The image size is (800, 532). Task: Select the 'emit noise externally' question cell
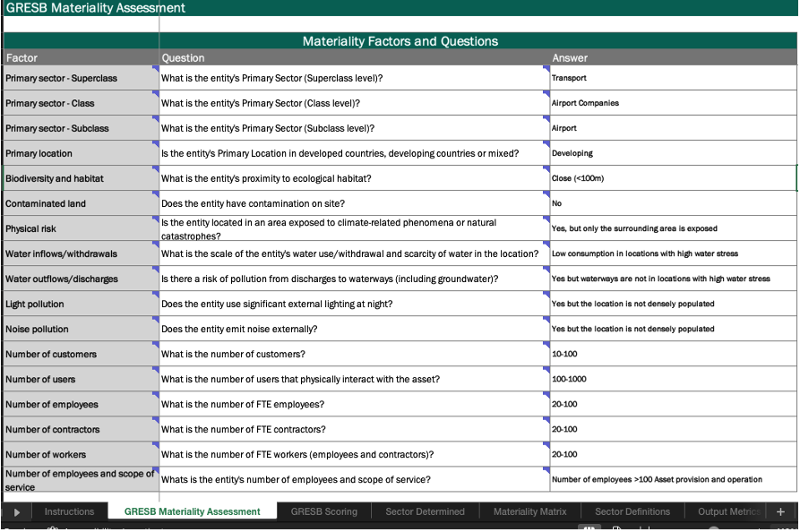pyautogui.click(x=355, y=329)
